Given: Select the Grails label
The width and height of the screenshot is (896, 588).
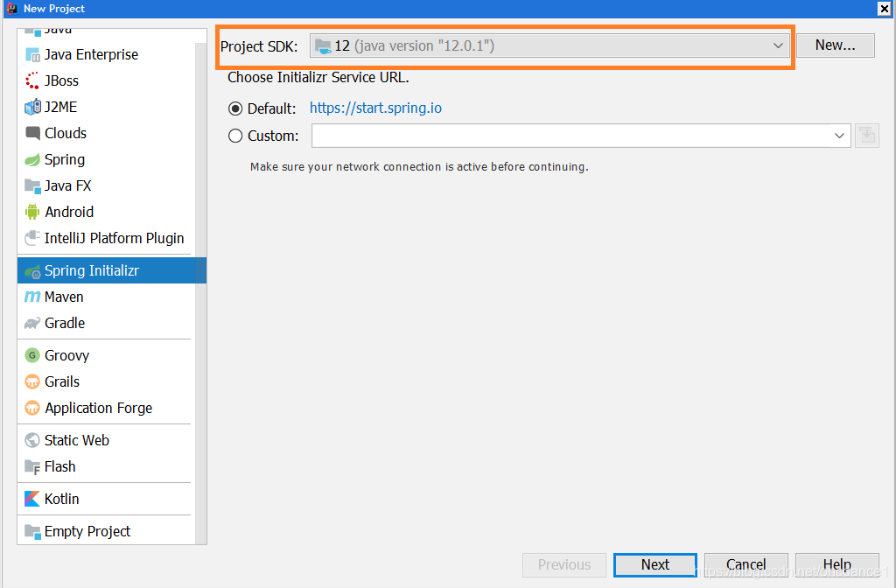Looking at the screenshot, I should [62, 381].
